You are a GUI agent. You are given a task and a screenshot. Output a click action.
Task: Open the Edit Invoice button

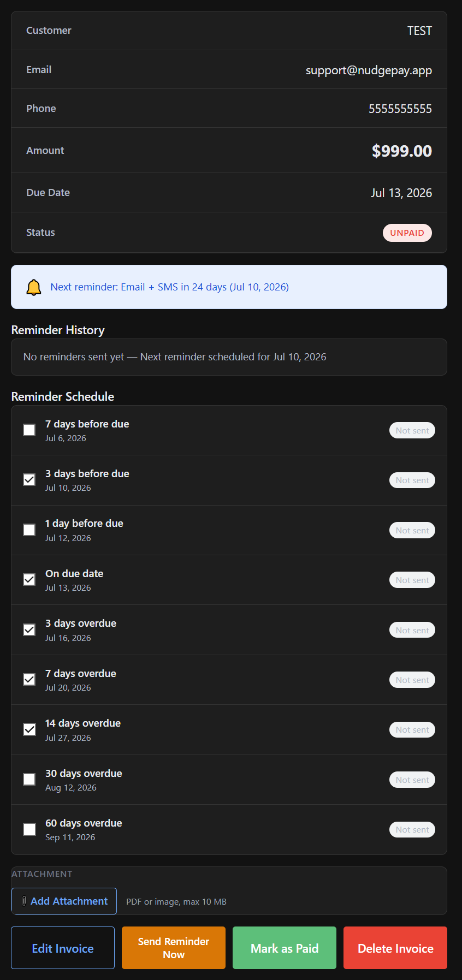click(63, 948)
